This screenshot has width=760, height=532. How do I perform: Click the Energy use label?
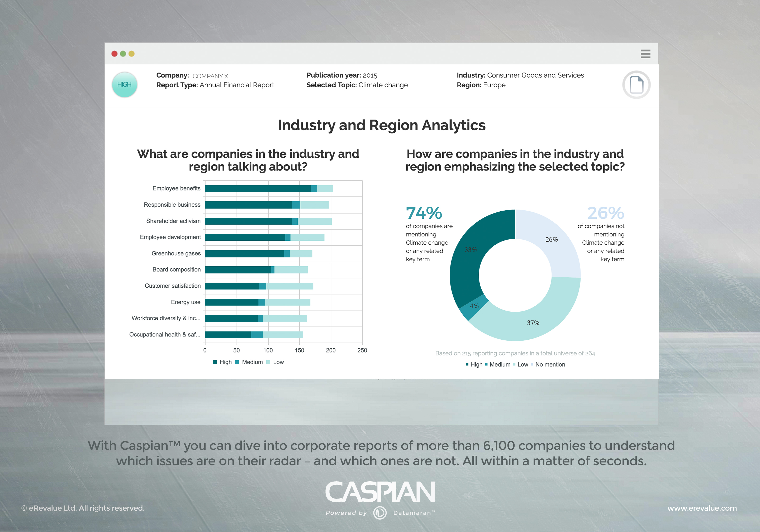click(186, 302)
